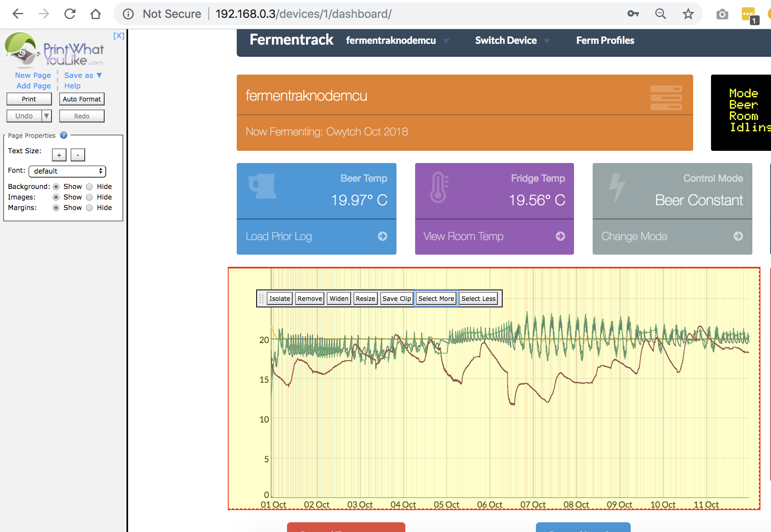Select Images Hide radio button

point(89,197)
